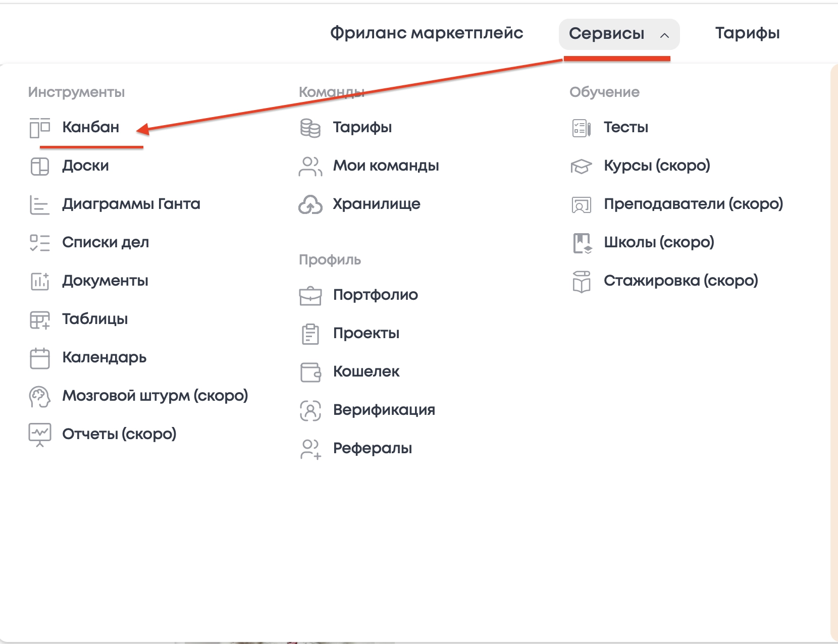Open Тарифы in the top navigation bar
Screen dimensions: 838x644
pyautogui.click(x=747, y=33)
